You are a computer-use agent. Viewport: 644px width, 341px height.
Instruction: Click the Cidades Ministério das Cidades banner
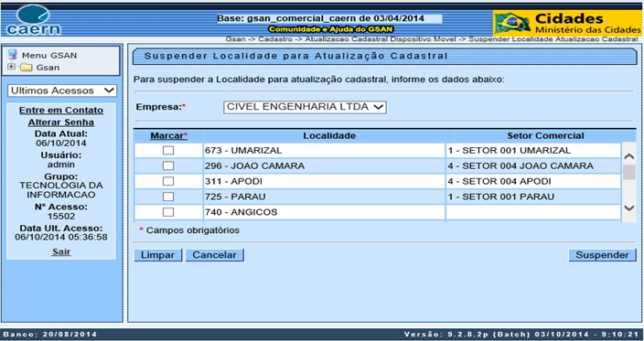[567, 23]
